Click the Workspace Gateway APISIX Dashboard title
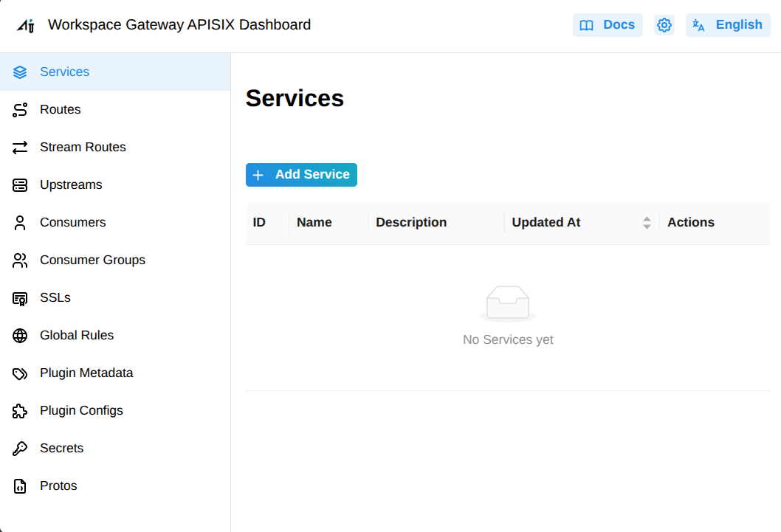 click(179, 25)
